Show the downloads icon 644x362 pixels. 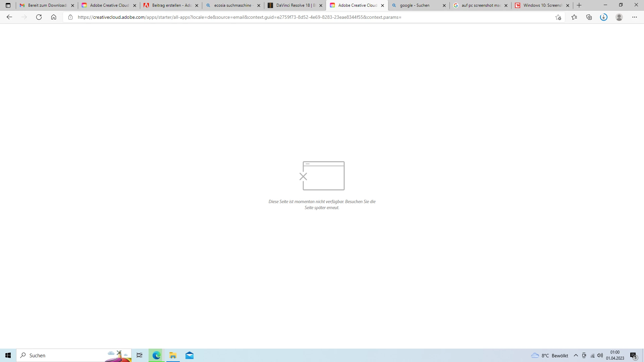click(x=604, y=17)
